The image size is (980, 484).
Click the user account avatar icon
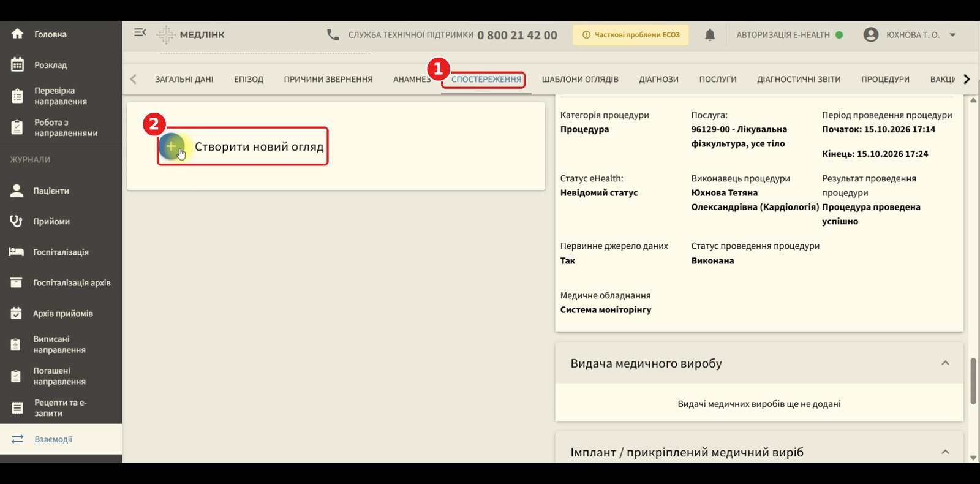pyautogui.click(x=871, y=35)
